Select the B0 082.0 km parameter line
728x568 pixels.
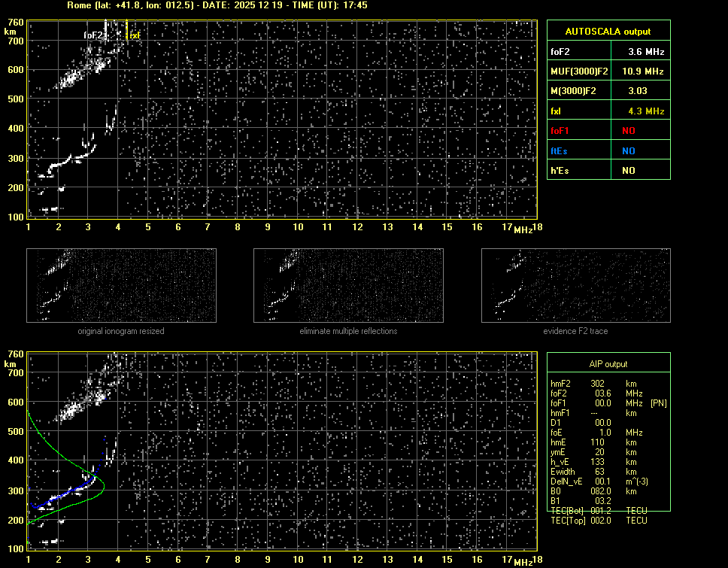[x=587, y=491]
